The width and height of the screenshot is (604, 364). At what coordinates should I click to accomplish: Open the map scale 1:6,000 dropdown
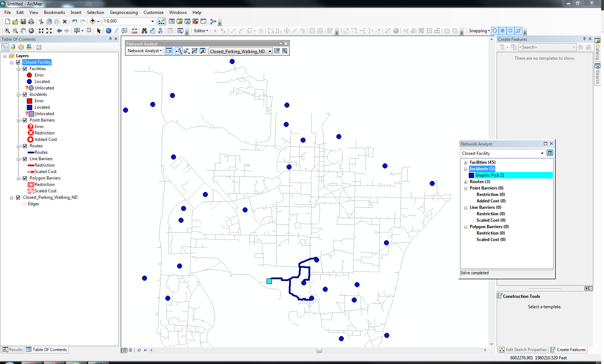153,21
